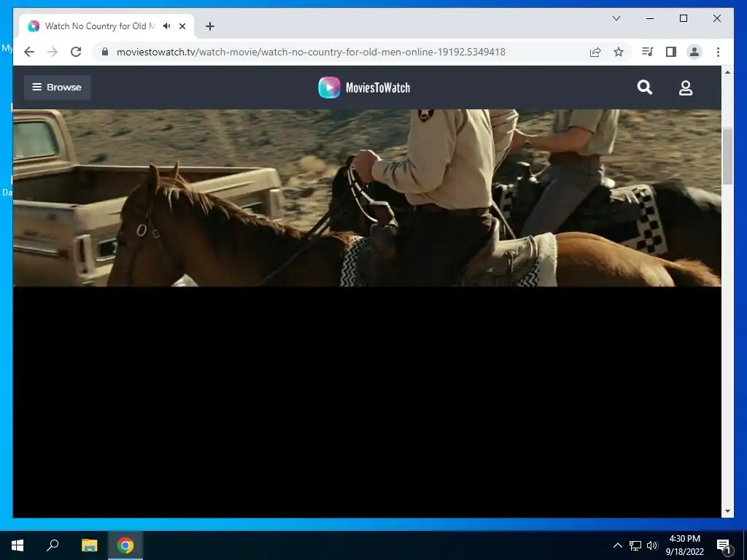The image size is (747, 560).
Task: Share this page icon
Action: [x=595, y=52]
